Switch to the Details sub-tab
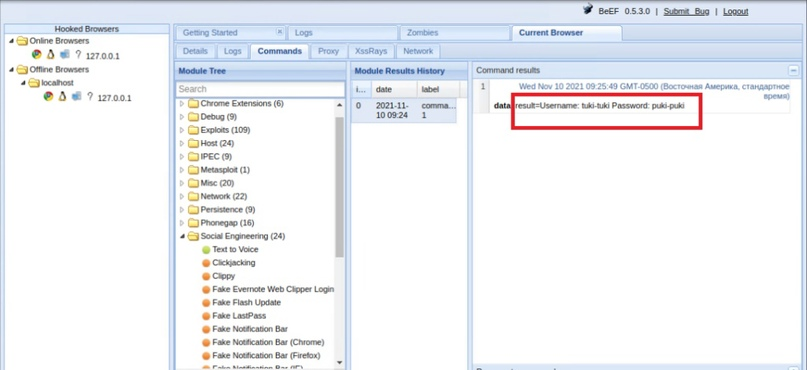Image resolution: width=807 pixels, height=370 pixels. coord(195,51)
